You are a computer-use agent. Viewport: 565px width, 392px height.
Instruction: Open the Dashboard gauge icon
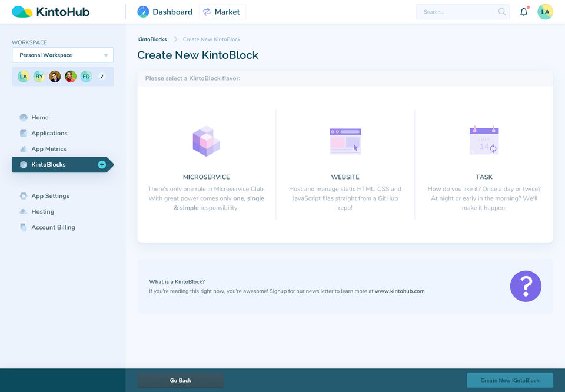click(x=143, y=12)
